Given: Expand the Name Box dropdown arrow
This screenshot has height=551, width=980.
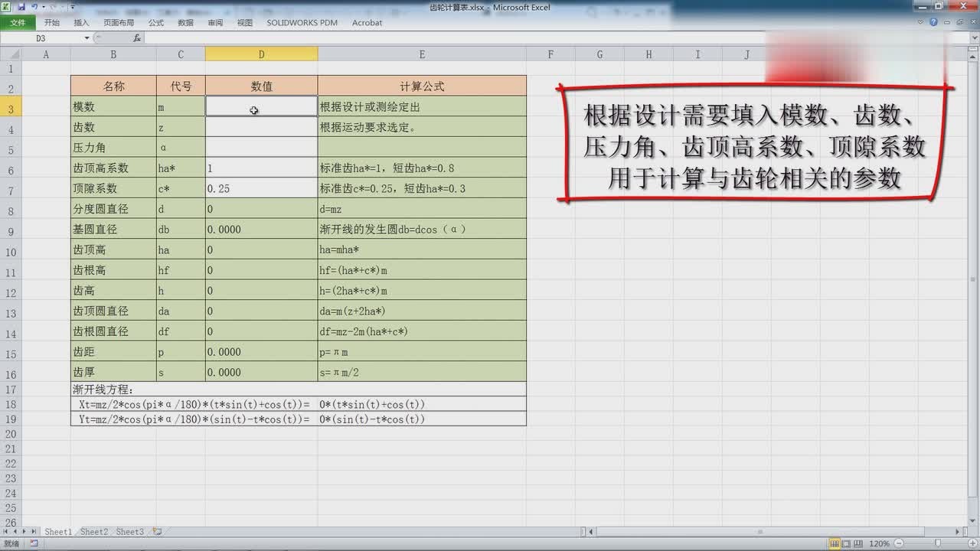Looking at the screenshot, I should (87, 38).
